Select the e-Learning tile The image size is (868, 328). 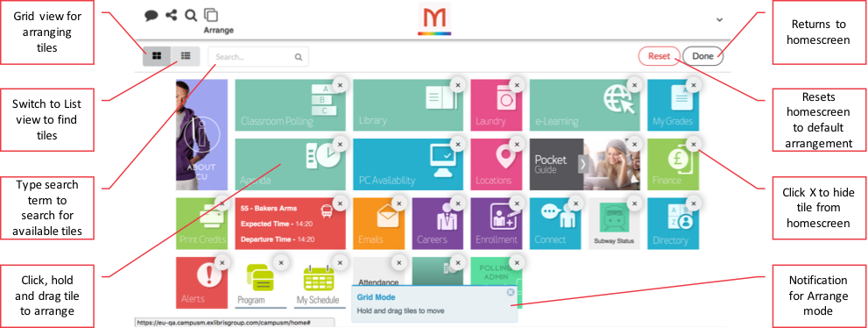[x=584, y=104]
